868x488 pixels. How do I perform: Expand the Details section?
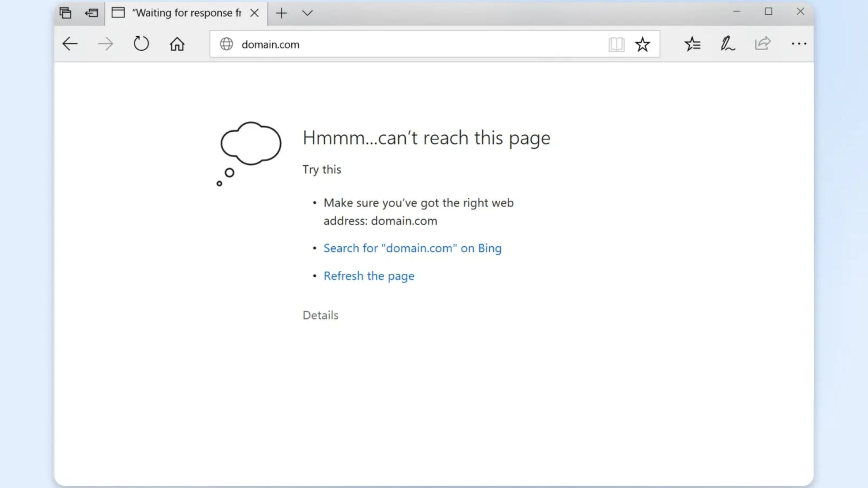pyautogui.click(x=320, y=315)
